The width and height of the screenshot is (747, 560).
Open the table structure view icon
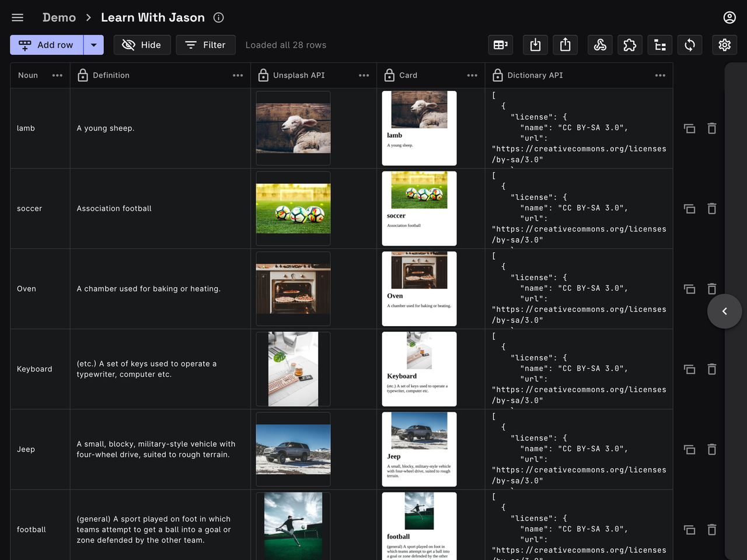coord(659,45)
